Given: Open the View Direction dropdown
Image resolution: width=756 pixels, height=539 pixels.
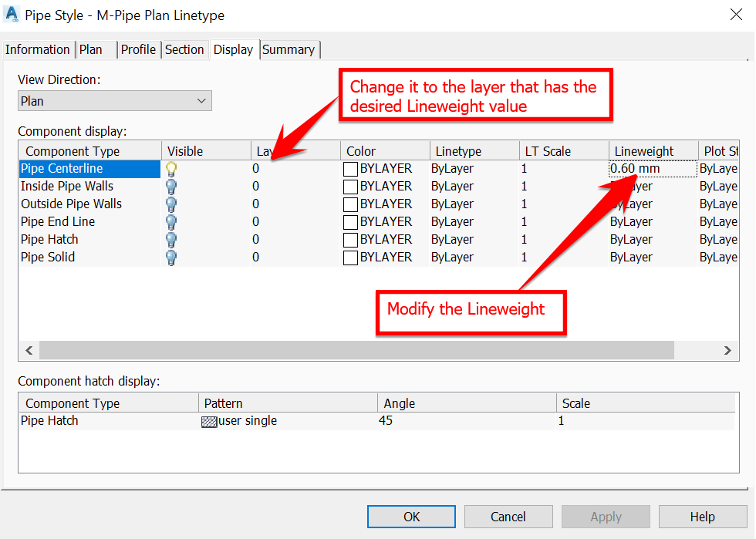Looking at the screenshot, I should click(x=201, y=100).
